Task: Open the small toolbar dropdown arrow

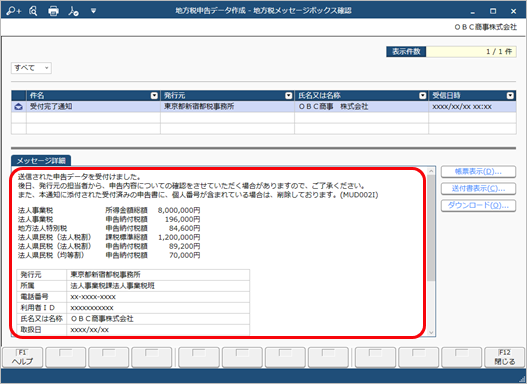Action: point(93,11)
